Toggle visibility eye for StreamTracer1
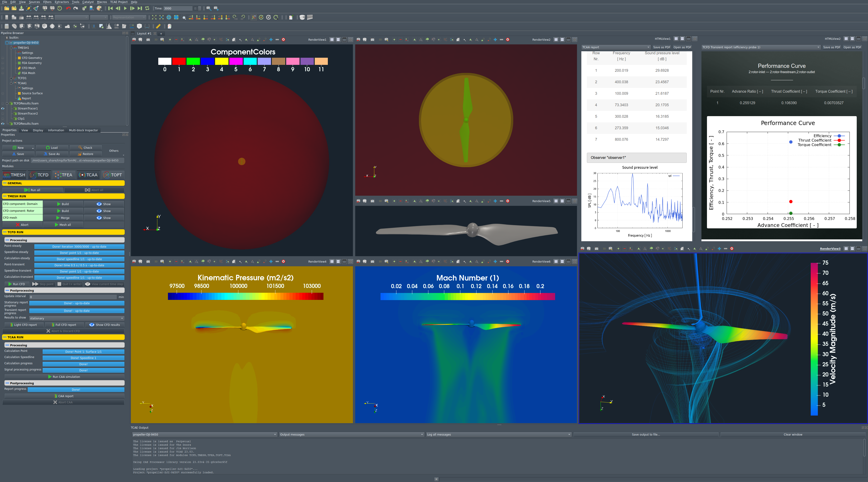Image resolution: width=868 pixels, height=482 pixels. pyautogui.click(x=3, y=109)
